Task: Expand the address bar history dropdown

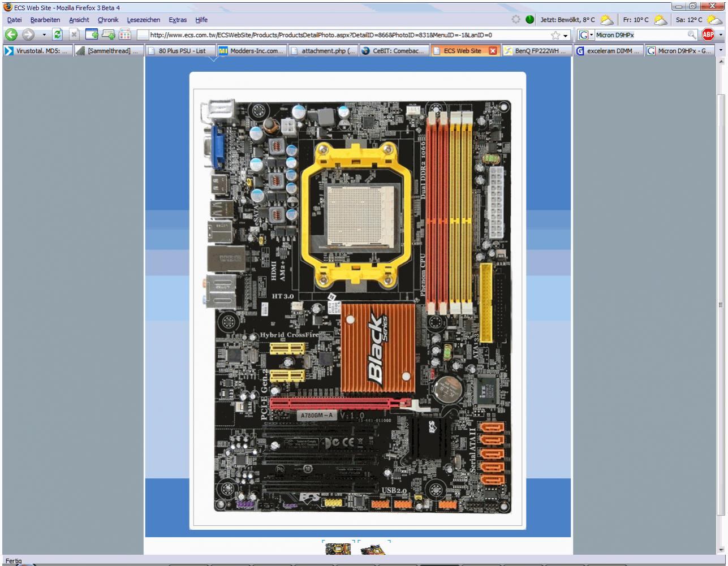Action: tap(566, 35)
